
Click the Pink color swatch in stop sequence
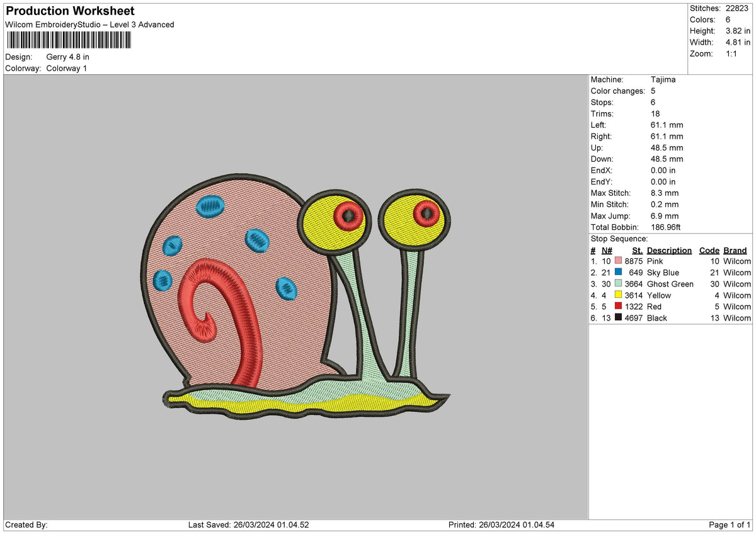click(x=618, y=261)
